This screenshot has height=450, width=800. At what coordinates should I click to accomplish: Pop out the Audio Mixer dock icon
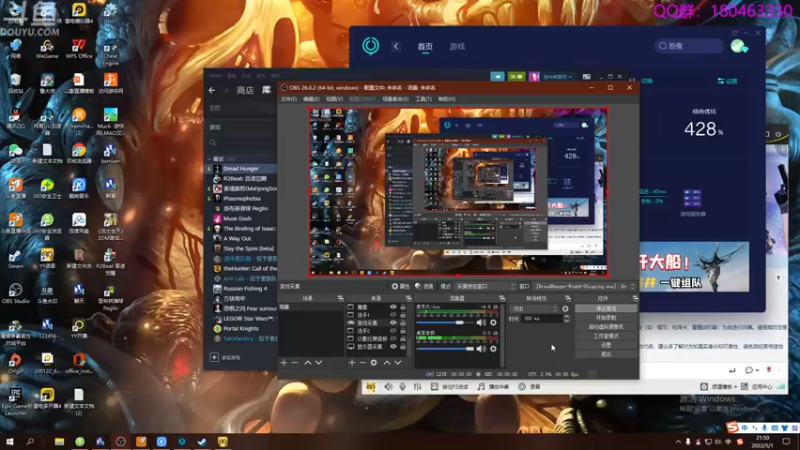click(x=502, y=298)
